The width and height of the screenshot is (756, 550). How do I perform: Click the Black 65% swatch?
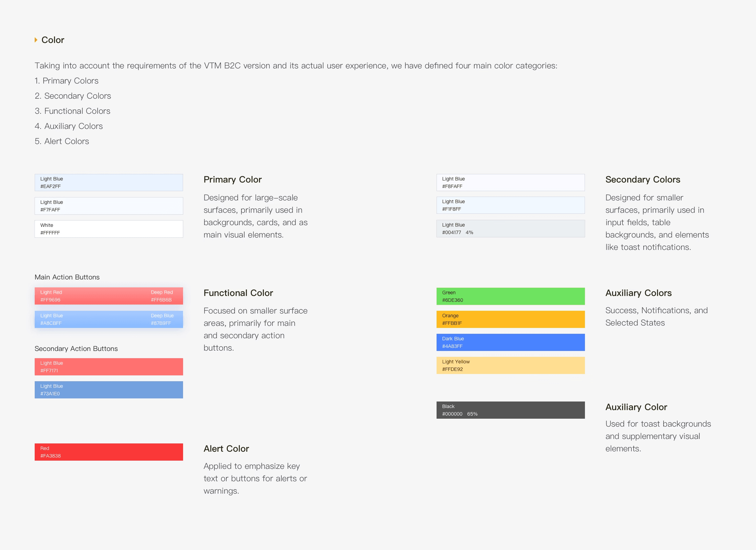pos(510,410)
